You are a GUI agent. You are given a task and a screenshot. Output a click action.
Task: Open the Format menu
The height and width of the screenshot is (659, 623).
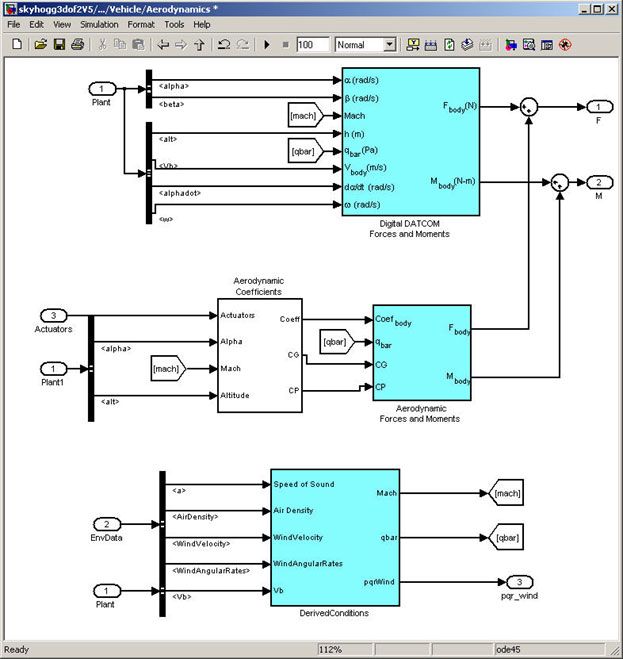pos(141,25)
